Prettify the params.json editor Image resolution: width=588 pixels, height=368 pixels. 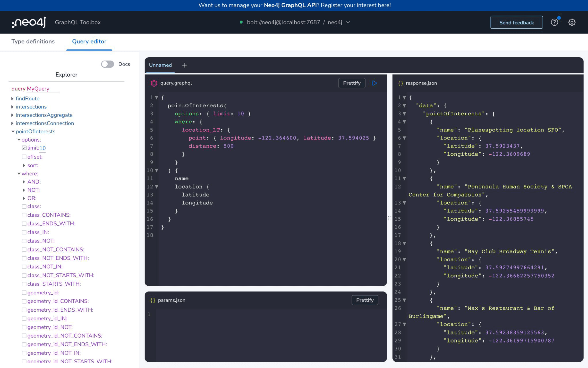pyautogui.click(x=365, y=300)
